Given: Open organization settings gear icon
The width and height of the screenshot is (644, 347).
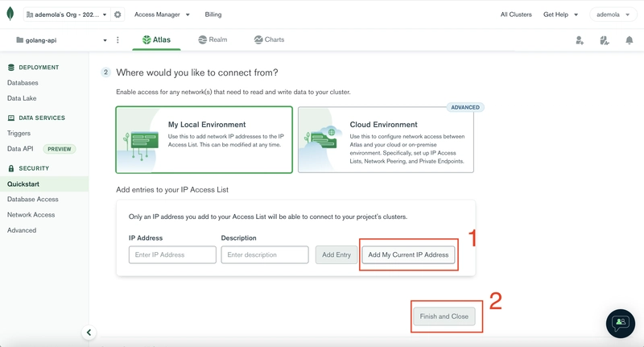Looking at the screenshot, I should pos(118,14).
